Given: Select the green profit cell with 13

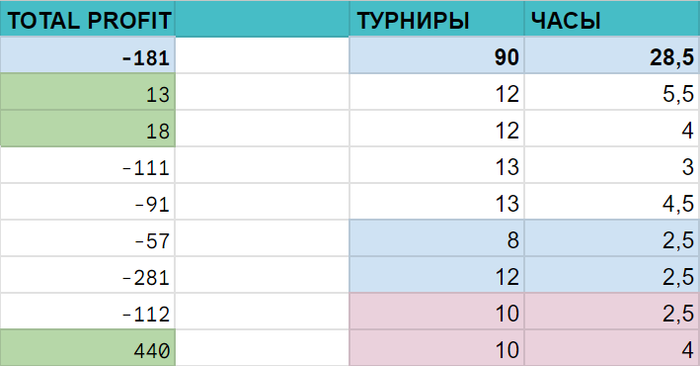Looking at the screenshot, I should pos(88,92).
